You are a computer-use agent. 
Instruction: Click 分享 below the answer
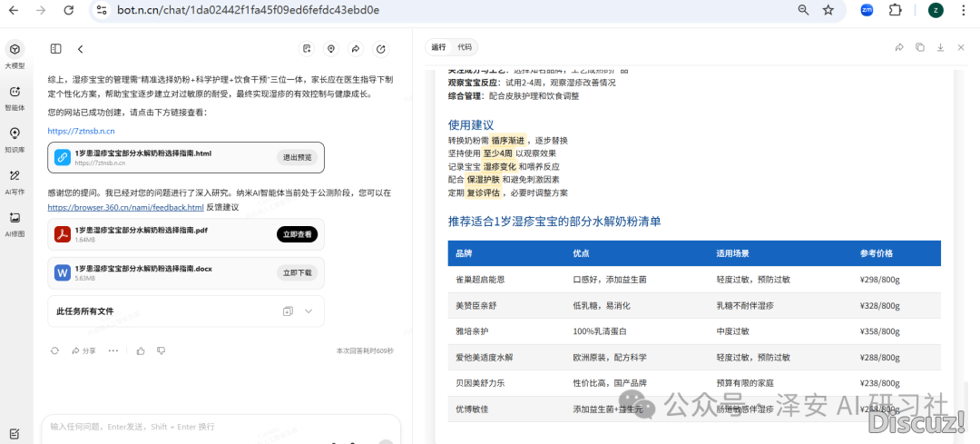[x=83, y=350]
